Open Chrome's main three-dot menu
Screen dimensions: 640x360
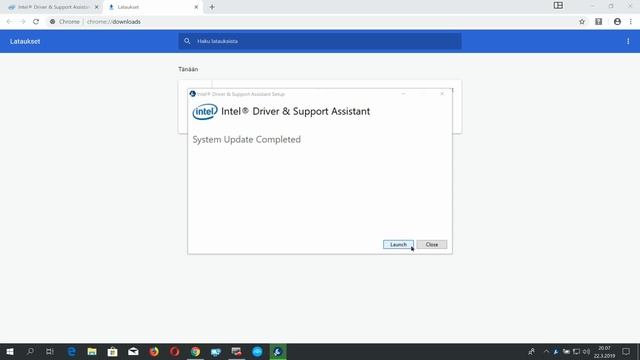tap(631, 22)
